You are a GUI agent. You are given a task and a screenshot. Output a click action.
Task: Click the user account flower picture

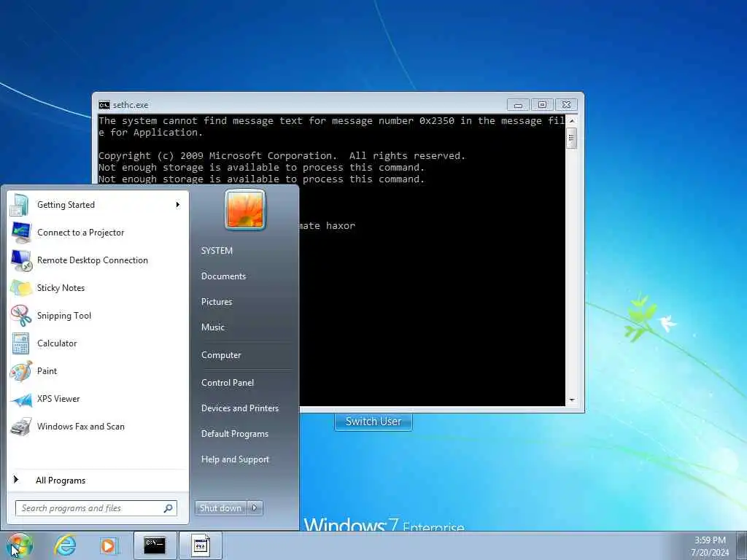tap(245, 210)
